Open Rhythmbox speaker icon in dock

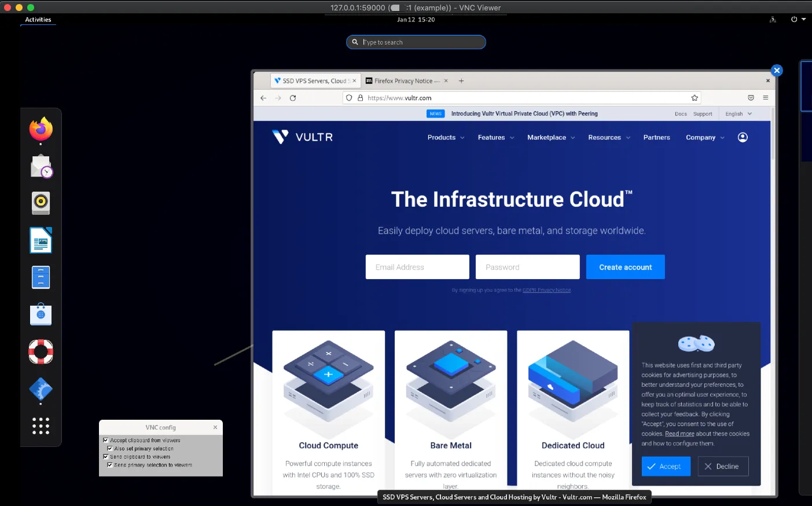click(x=41, y=203)
